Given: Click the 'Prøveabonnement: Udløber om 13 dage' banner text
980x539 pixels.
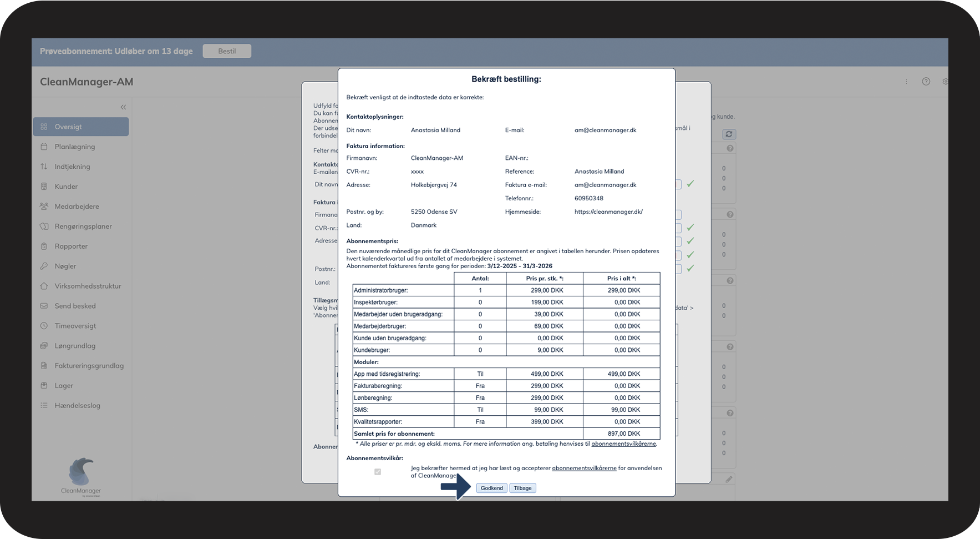Looking at the screenshot, I should (116, 51).
